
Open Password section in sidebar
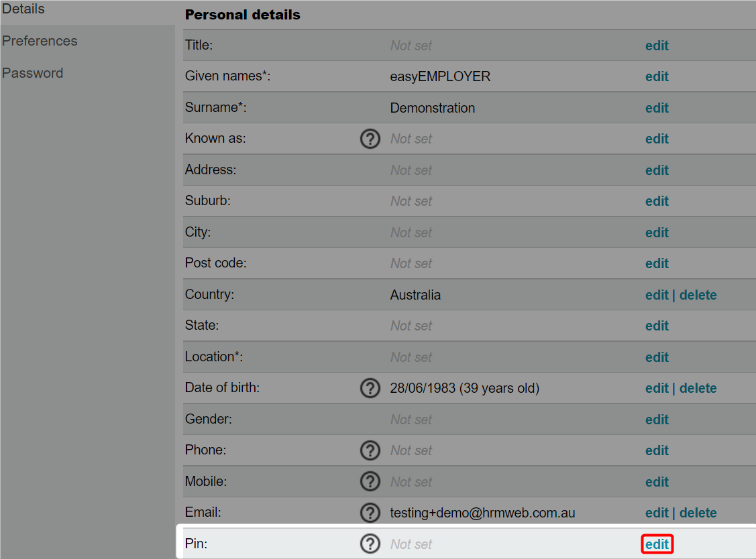32,73
